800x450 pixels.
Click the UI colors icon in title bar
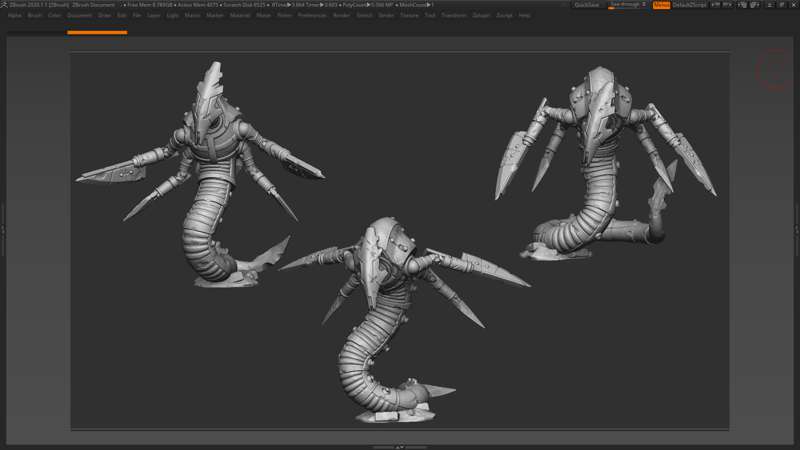[741, 5]
